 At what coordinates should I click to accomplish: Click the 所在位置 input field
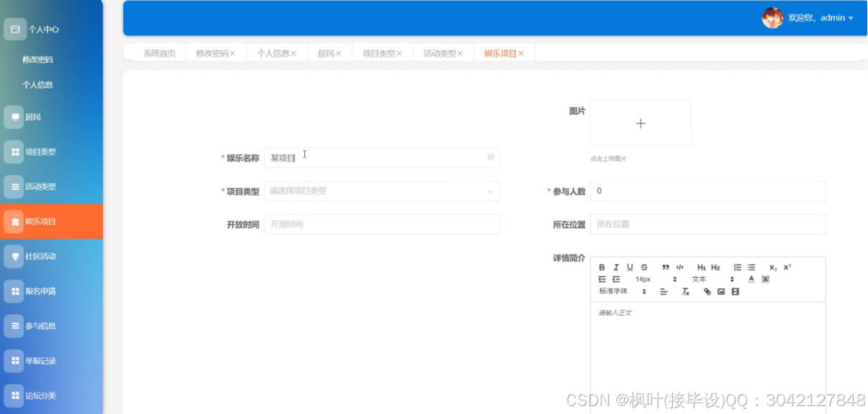707,224
